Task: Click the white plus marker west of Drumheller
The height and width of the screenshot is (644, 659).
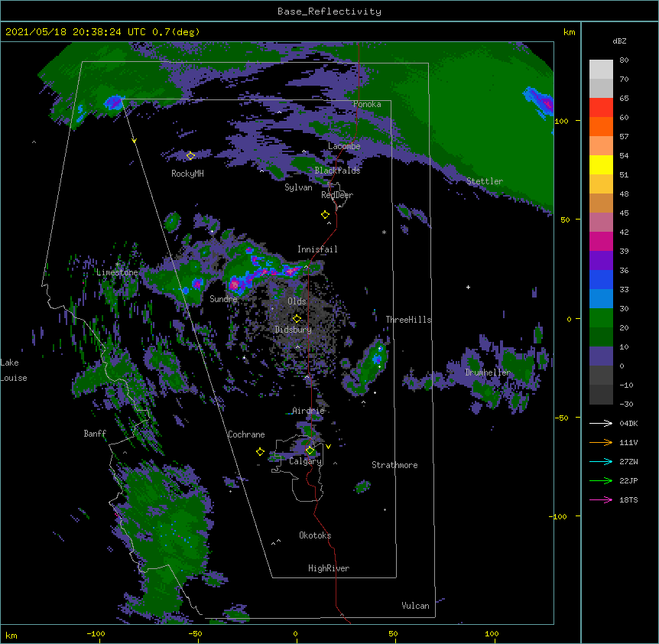Action: point(468,287)
